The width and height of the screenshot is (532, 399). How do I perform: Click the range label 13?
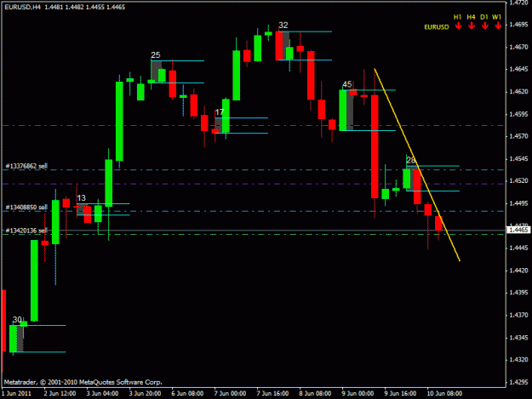pos(81,198)
